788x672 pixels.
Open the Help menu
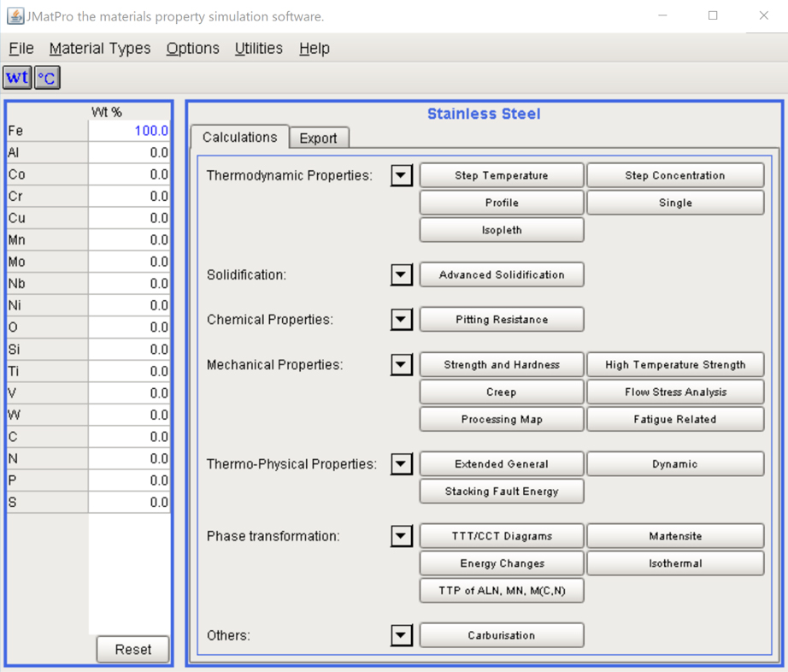315,48
